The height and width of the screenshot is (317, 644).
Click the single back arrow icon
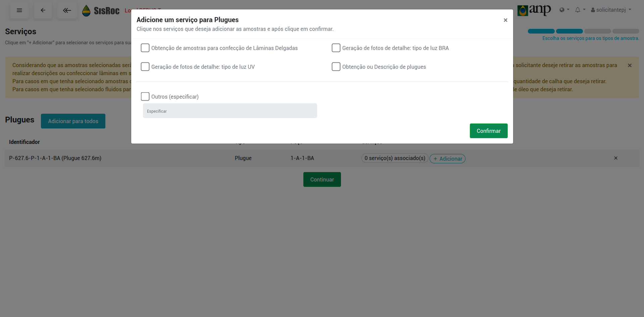coord(43,10)
